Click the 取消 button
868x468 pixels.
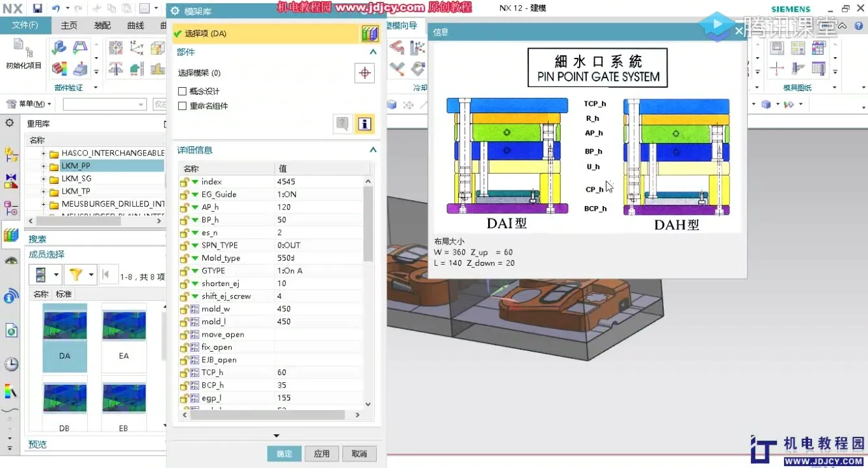[x=359, y=454]
